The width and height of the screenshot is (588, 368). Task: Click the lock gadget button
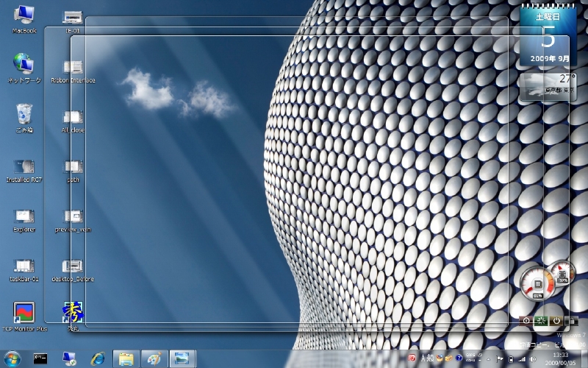pos(571,321)
